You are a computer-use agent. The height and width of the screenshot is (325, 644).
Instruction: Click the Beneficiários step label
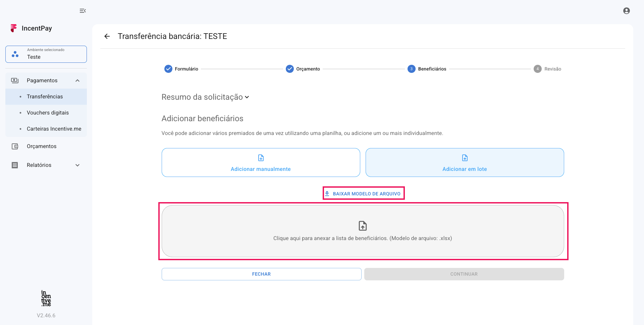coord(432,69)
